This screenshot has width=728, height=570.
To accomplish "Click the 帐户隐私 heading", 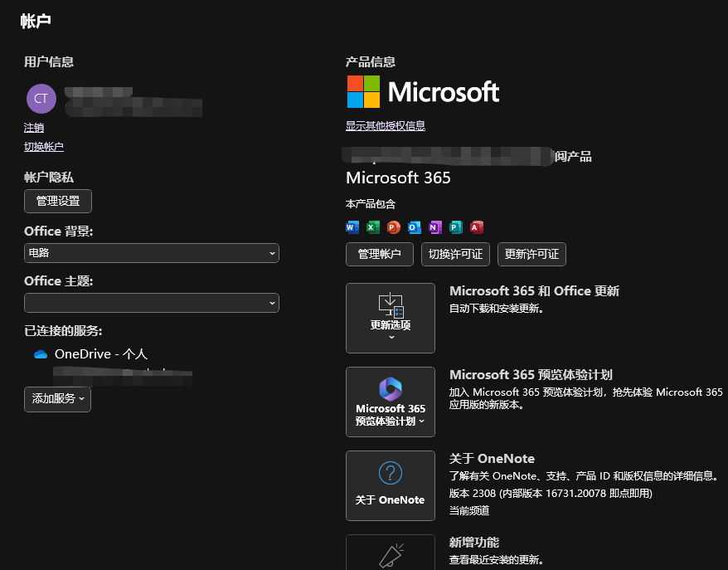I will pos(49,178).
